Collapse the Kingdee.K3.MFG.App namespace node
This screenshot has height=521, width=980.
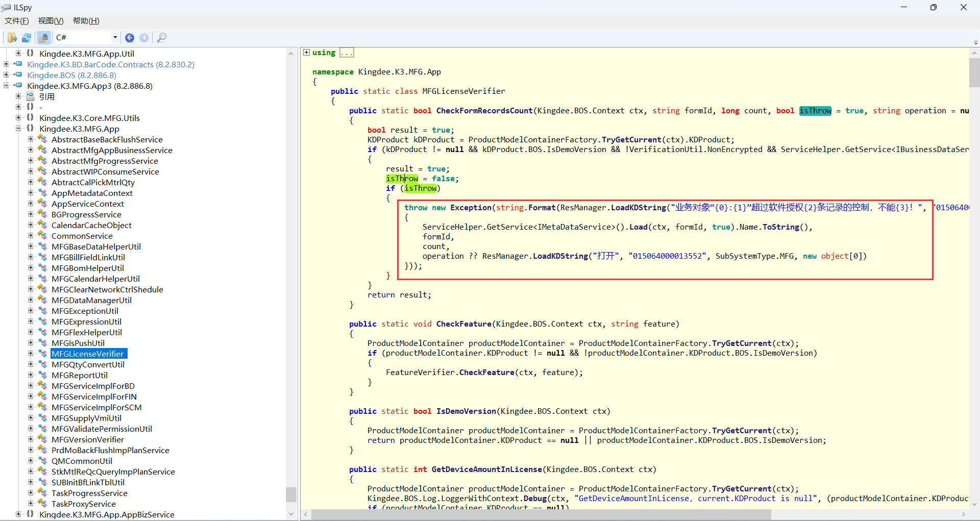coord(18,129)
